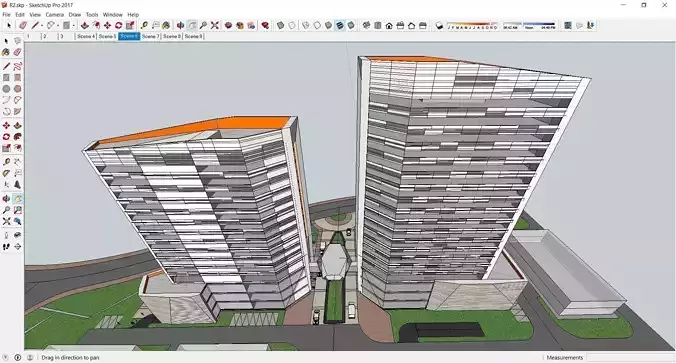
Task: Enable Monochrome face style
Action: (x=351, y=25)
